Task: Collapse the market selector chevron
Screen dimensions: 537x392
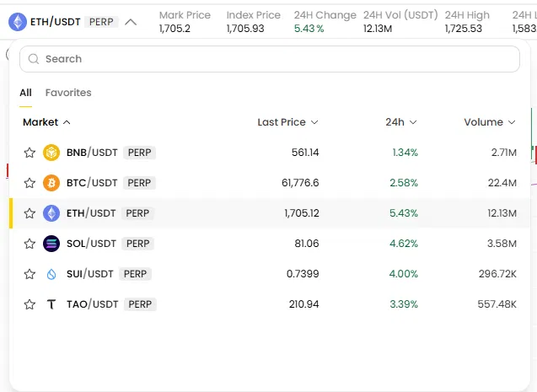Action: click(x=131, y=22)
